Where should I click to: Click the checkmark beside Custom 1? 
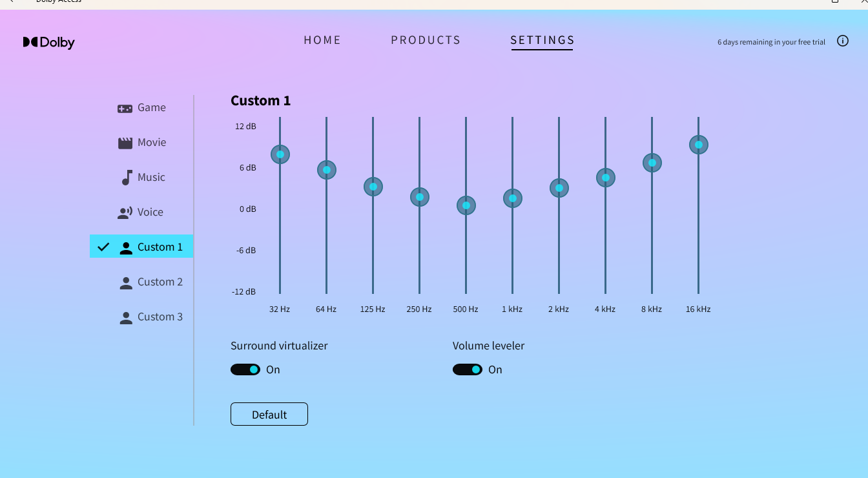point(103,247)
